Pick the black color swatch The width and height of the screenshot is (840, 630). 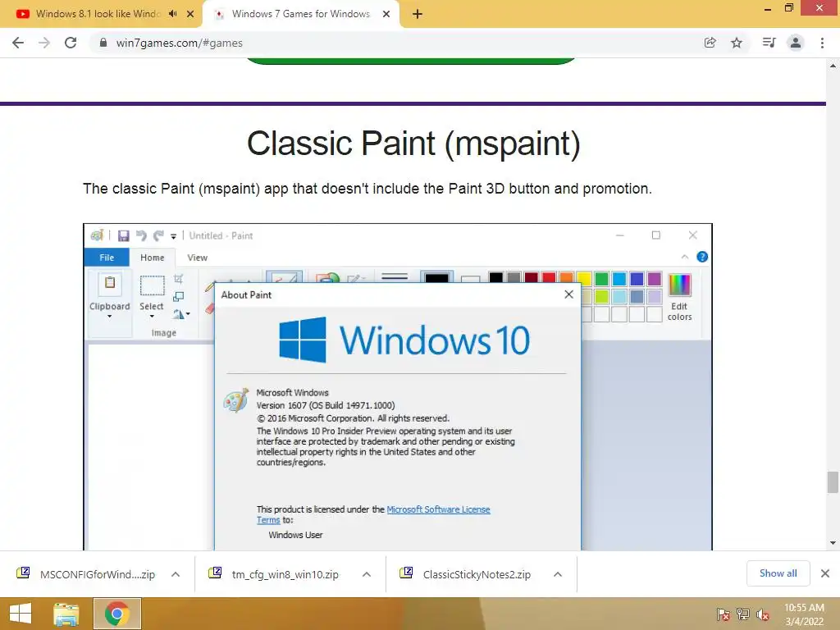(x=496, y=279)
